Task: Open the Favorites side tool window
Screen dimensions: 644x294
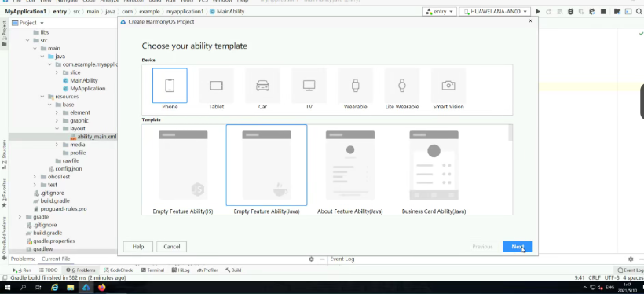Action: pyautogui.click(x=4, y=192)
